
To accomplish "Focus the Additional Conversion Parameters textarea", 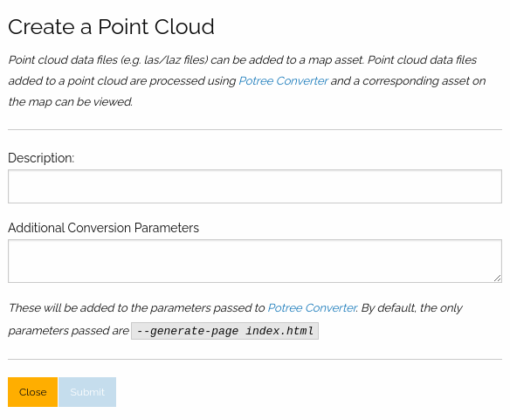I will click(x=255, y=261).
